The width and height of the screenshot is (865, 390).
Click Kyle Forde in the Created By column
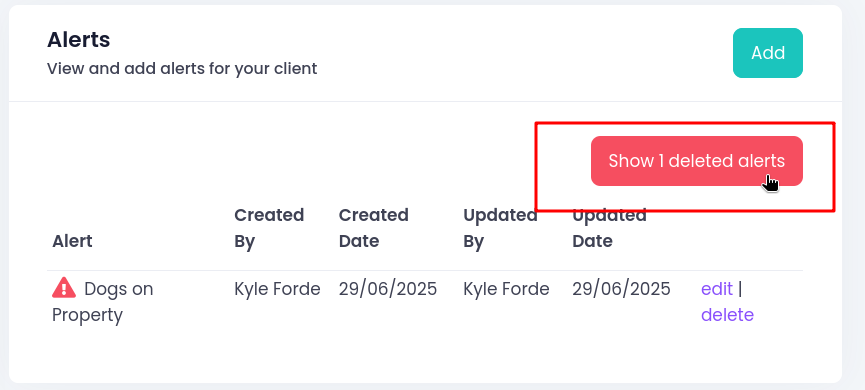pos(277,289)
